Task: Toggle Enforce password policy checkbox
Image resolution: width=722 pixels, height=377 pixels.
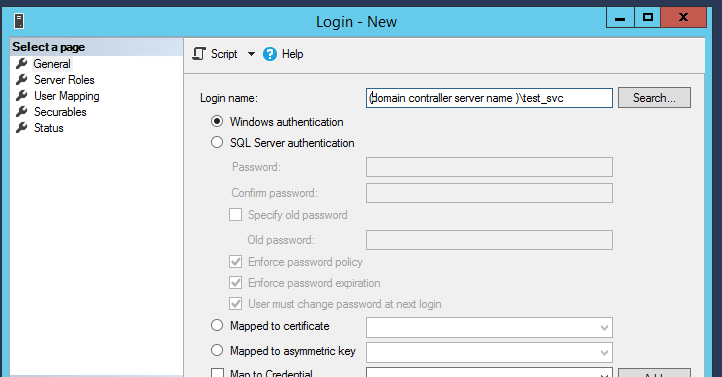Action: (235, 261)
